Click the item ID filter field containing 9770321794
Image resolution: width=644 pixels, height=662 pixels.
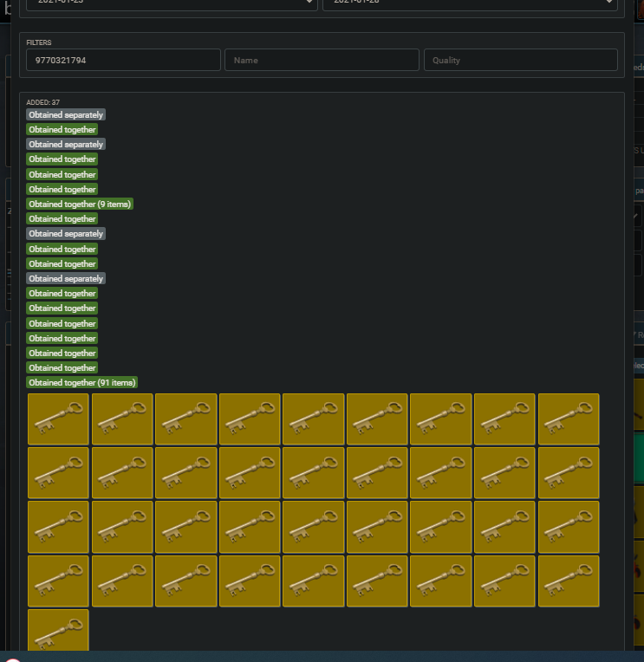pyautogui.click(x=123, y=60)
